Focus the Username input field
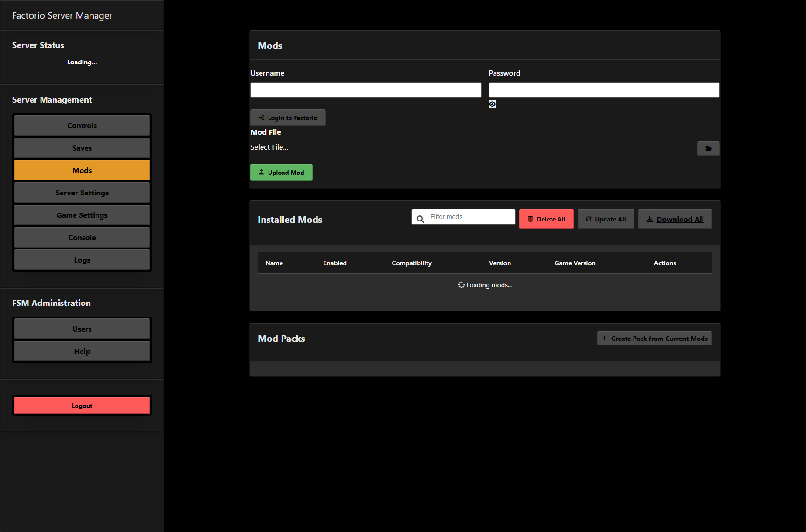This screenshot has height=532, width=806. coord(366,90)
